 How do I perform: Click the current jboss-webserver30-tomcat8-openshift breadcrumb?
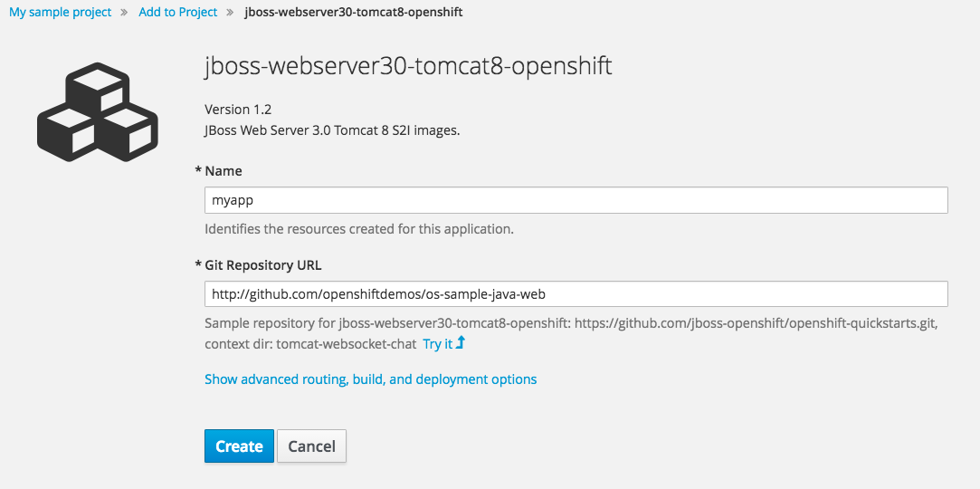(x=354, y=13)
